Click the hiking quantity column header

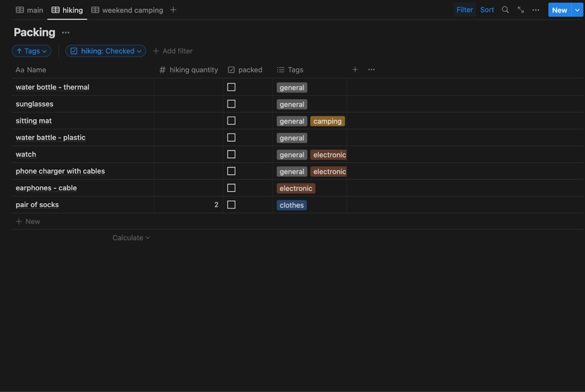click(x=189, y=70)
